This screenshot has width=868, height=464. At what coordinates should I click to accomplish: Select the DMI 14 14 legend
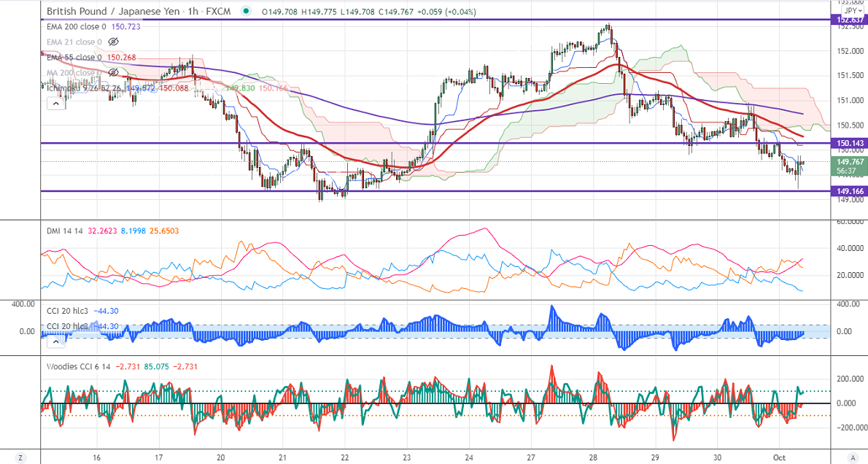pyautogui.click(x=64, y=231)
